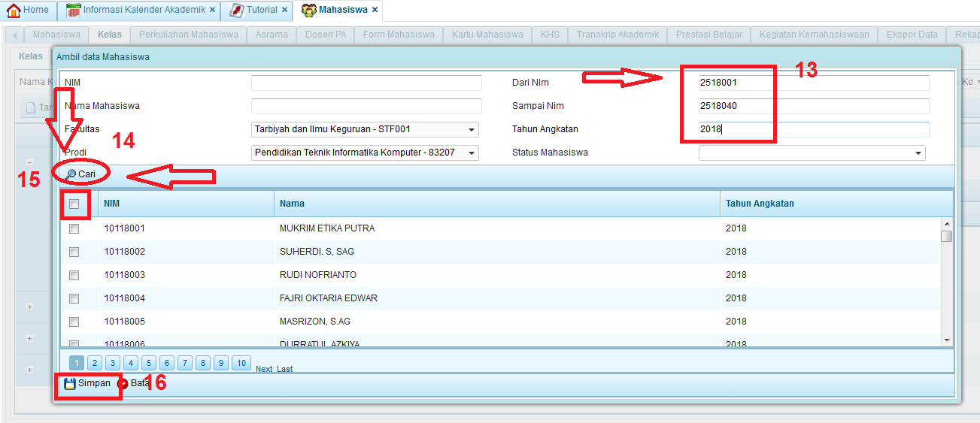
Task: Check the box for MUKRIM ETIKA PUTRA
Action: (x=74, y=228)
